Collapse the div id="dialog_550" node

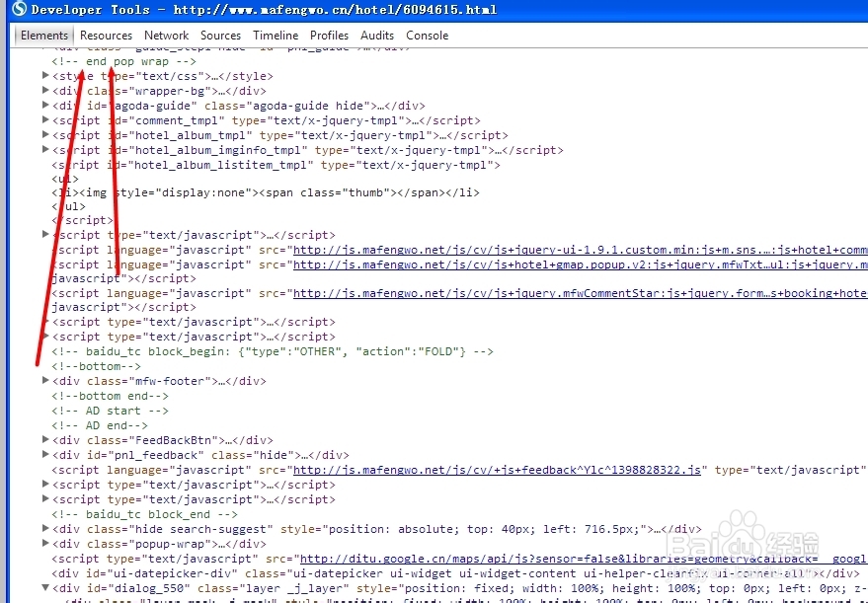pos(46,588)
